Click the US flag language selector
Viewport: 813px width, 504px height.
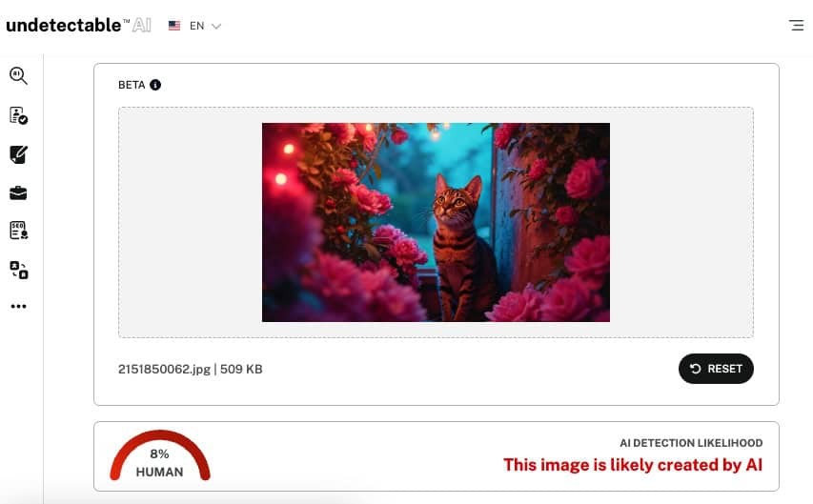click(174, 26)
